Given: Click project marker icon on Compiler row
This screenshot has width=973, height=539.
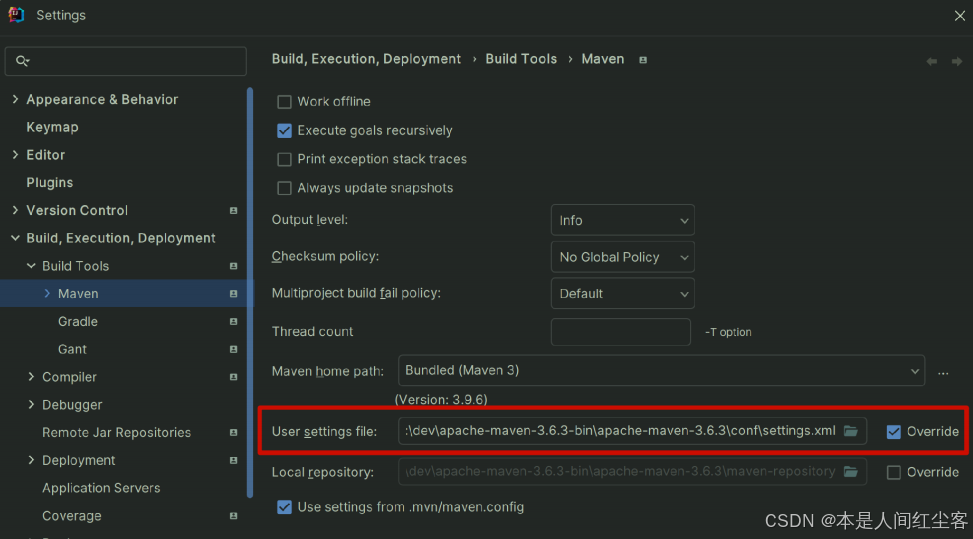Looking at the screenshot, I should coord(233,377).
